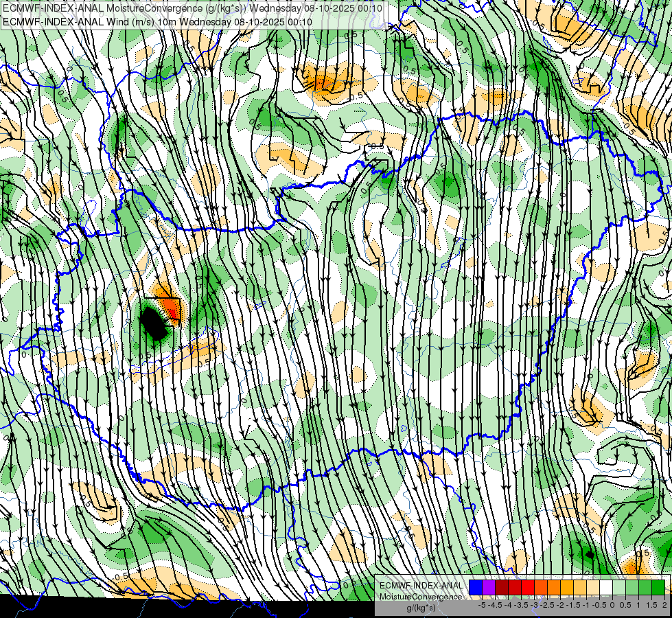Select the purple legend swatch
This screenshot has height=618, width=672.
pyautogui.click(x=489, y=587)
